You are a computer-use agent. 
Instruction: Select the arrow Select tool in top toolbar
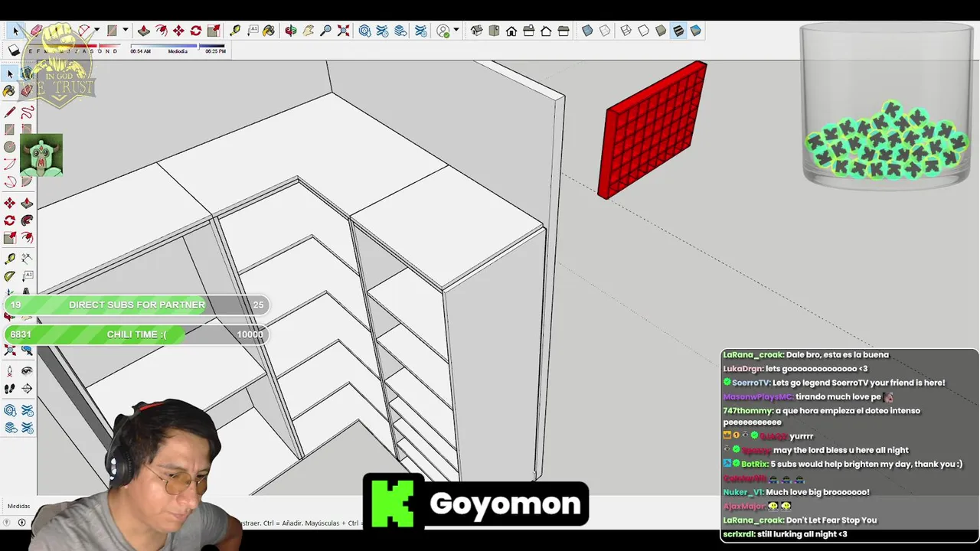[15, 31]
